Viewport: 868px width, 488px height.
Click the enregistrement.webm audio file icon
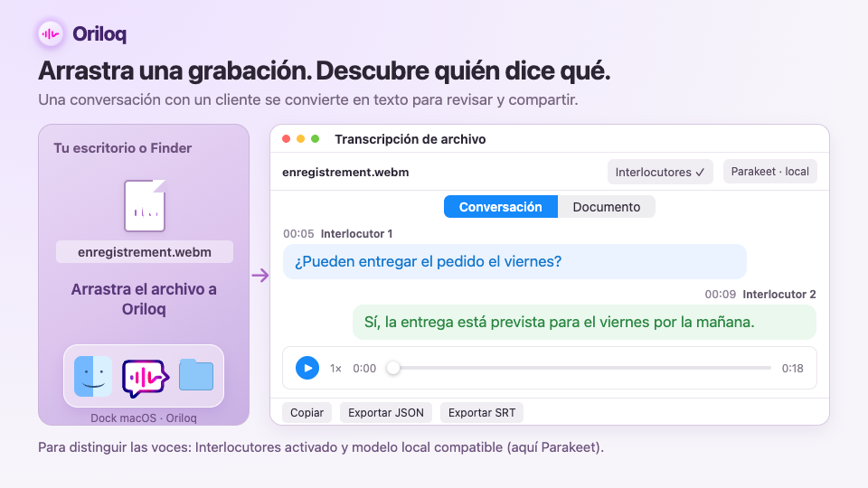coord(145,205)
